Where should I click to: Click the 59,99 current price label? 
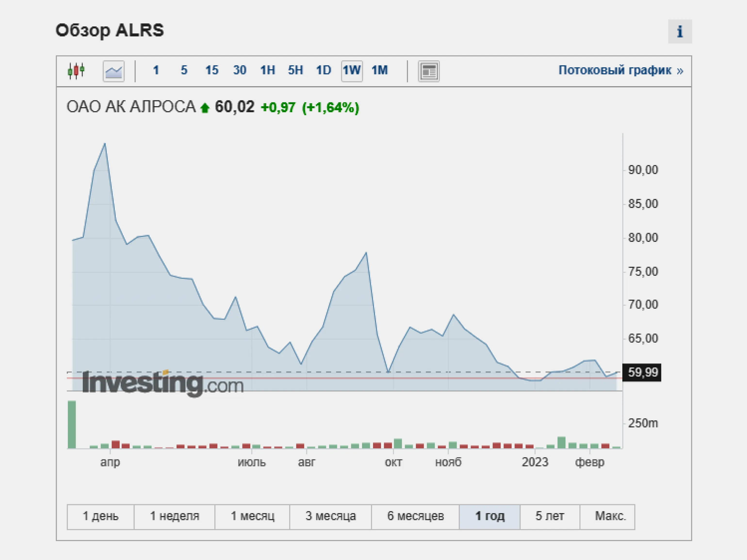642,373
